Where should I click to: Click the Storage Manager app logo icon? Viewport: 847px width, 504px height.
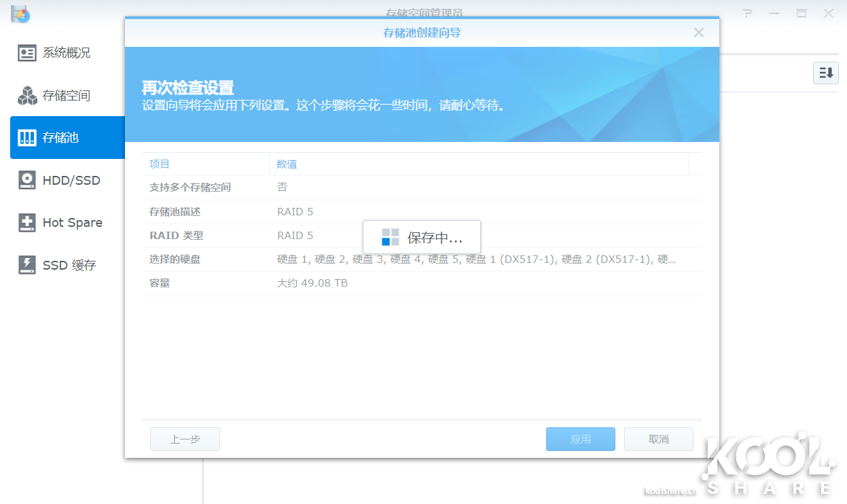click(20, 14)
